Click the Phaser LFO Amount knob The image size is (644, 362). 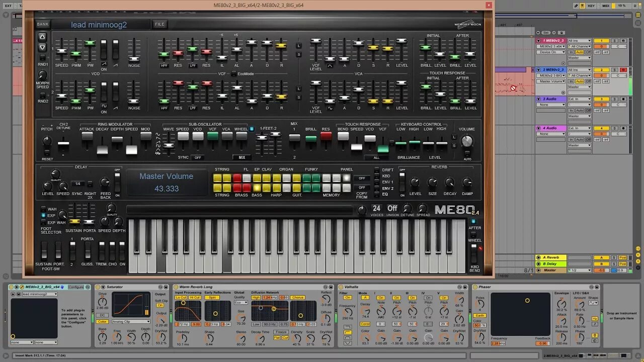coord(580,305)
